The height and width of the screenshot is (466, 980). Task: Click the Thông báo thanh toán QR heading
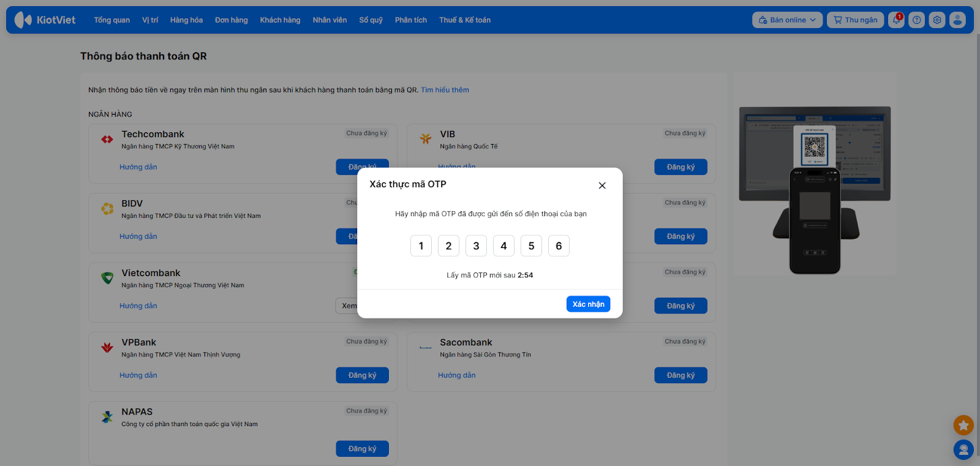(x=143, y=56)
